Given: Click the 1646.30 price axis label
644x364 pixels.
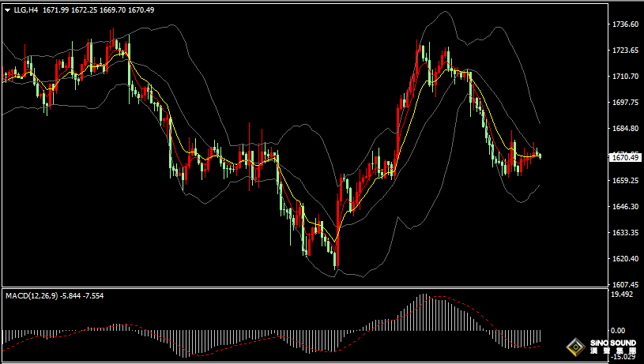Looking at the screenshot, I should 625,206.
